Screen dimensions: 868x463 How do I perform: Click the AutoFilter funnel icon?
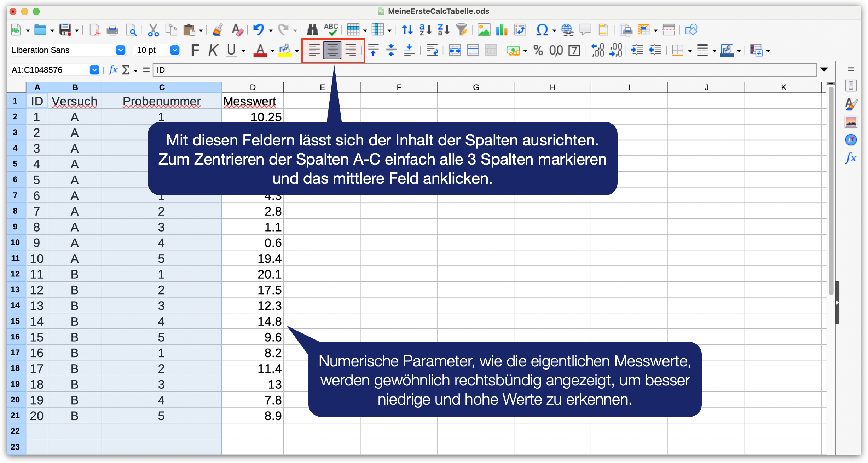pyautogui.click(x=462, y=30)
